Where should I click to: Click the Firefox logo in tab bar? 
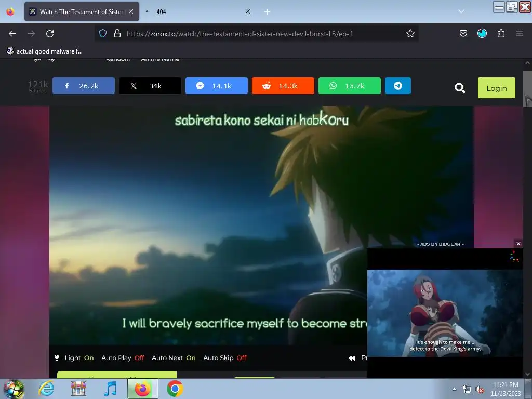(x=10, y=11)
